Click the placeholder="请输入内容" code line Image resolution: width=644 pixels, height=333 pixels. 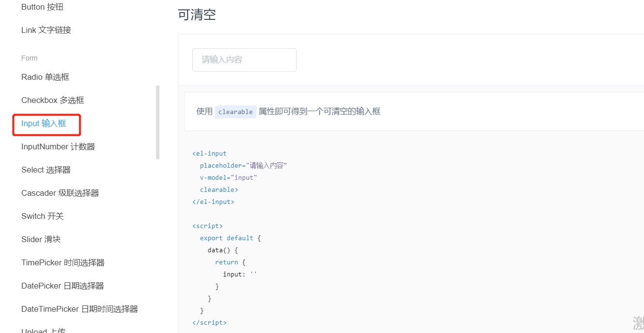click(x=243, y=165)
